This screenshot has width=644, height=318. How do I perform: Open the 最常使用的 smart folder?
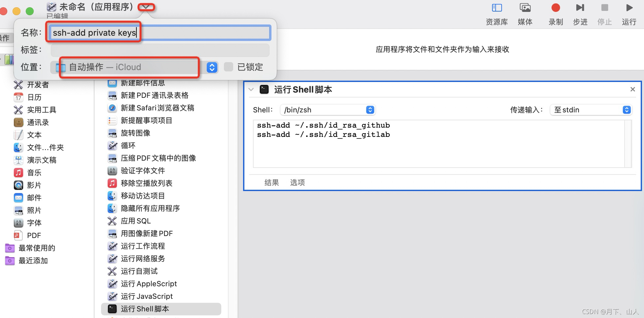pyautogui.click(x=37, y=248)
